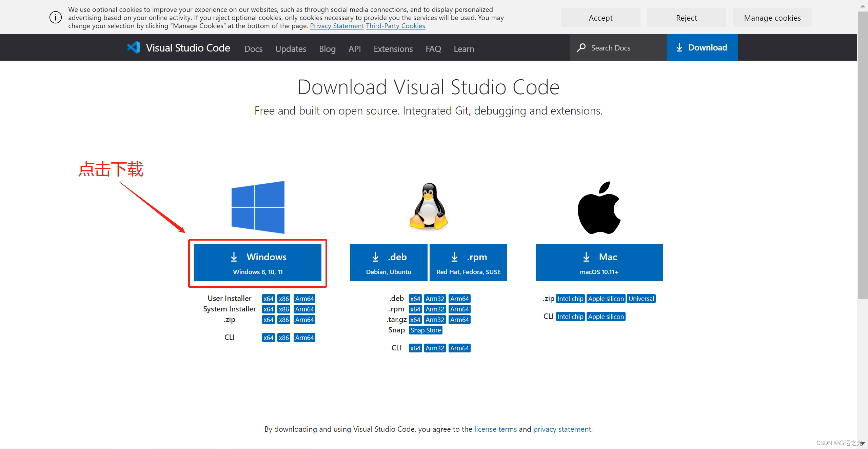The width and height of the screenshot is (868, 449).
Task: Select Mac .zip Universal download
Action: (x=641, y=299)
